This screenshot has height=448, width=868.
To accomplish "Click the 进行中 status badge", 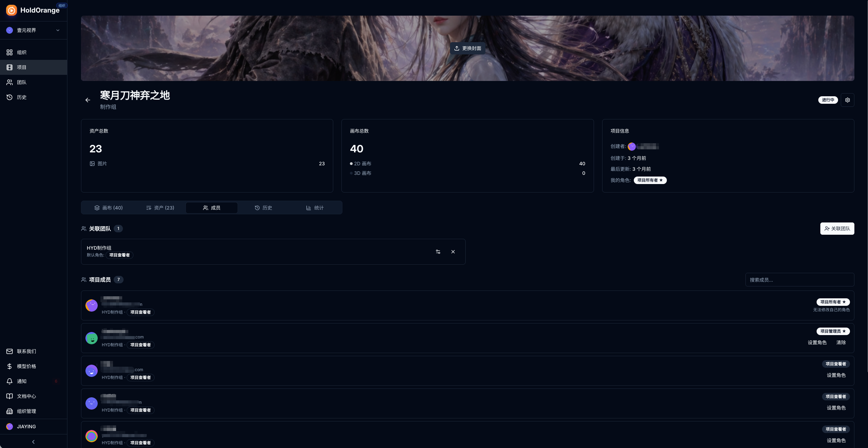I will point(828,100).
